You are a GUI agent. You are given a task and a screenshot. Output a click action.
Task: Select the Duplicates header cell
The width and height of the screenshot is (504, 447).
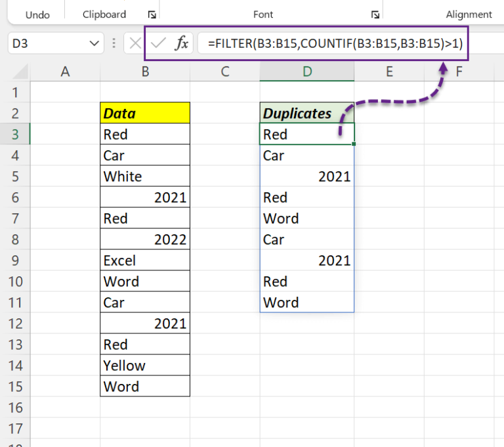click(x=307, y=113)
